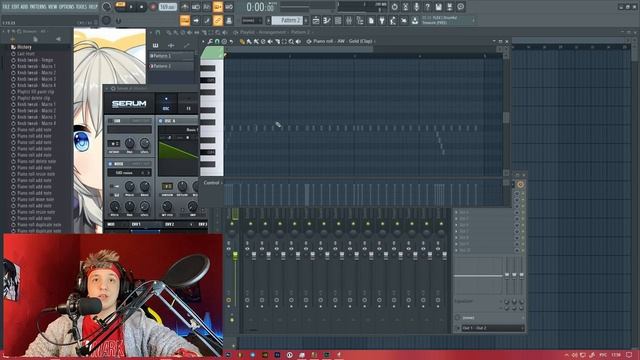Toggle the OSC A enable switch in Serum
Screen dimensions: 640x360
[161, 121]
